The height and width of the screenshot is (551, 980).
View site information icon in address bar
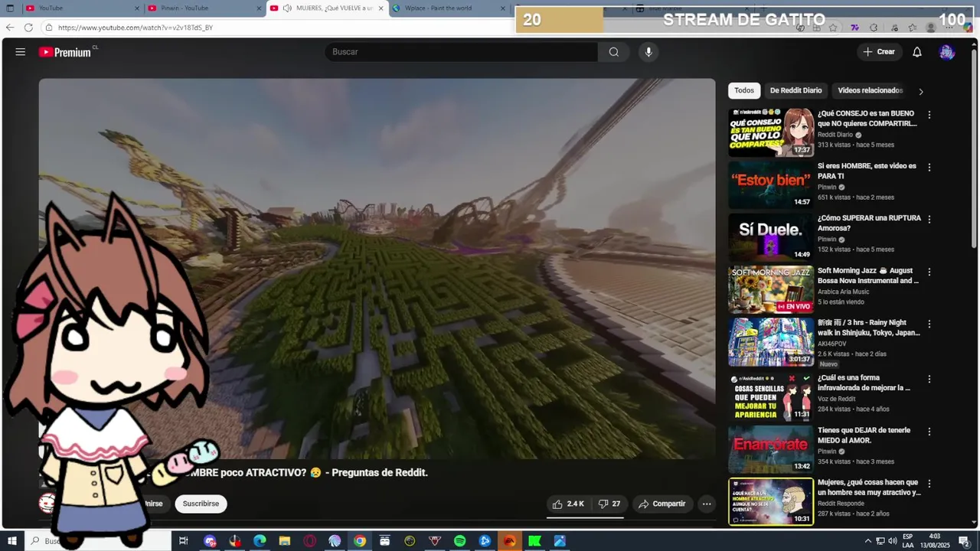[49, 28]
